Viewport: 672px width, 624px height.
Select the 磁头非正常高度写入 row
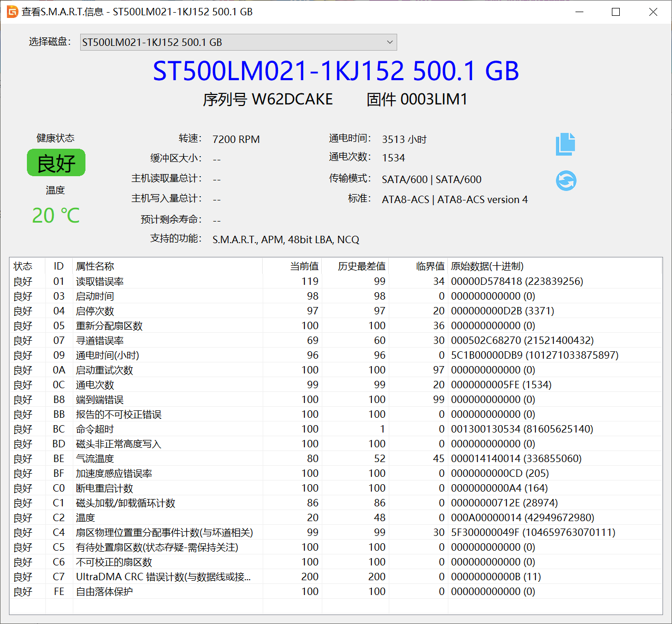click(335, 444)
